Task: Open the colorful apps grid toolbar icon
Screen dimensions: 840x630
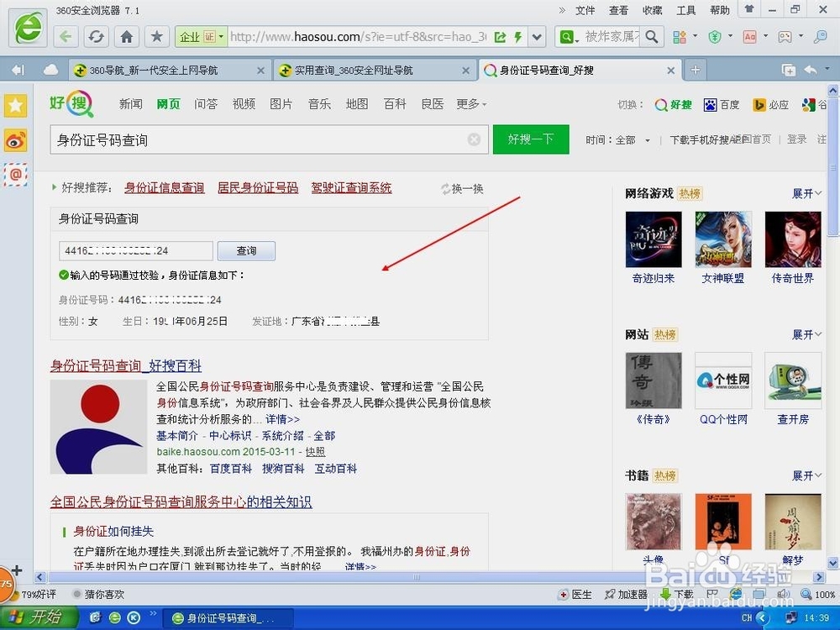Action: coord(680,36)
